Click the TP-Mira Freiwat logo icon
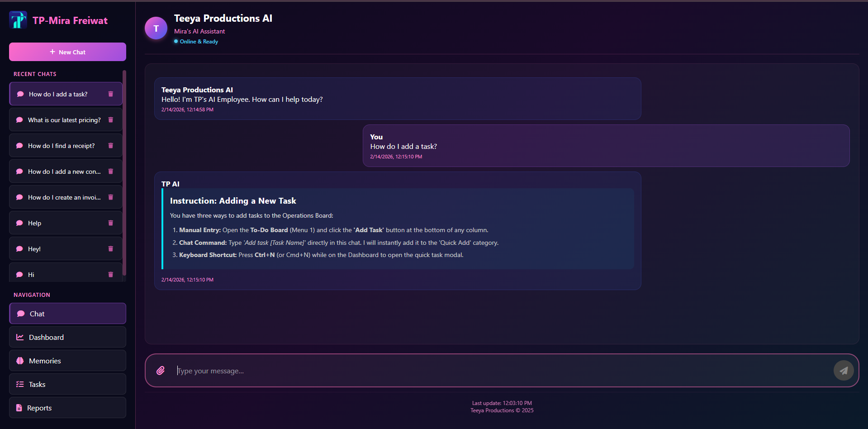Viewport: 868px width, 429px height. click(x=18, y=19)
